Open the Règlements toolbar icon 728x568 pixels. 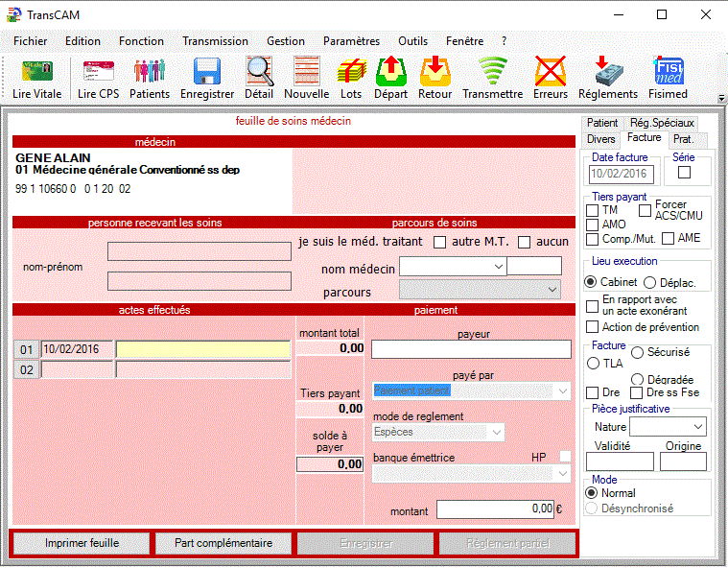(x=608, y=71)
